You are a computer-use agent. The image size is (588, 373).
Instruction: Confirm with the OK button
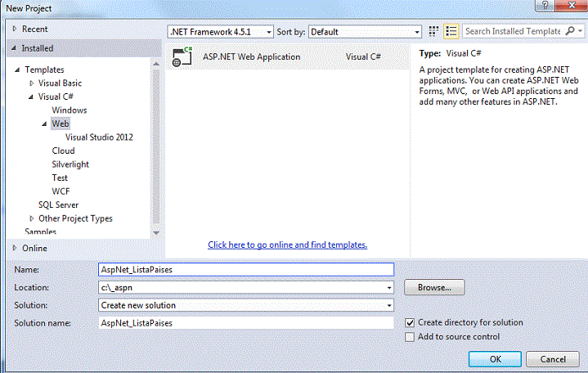pos(495,359)
